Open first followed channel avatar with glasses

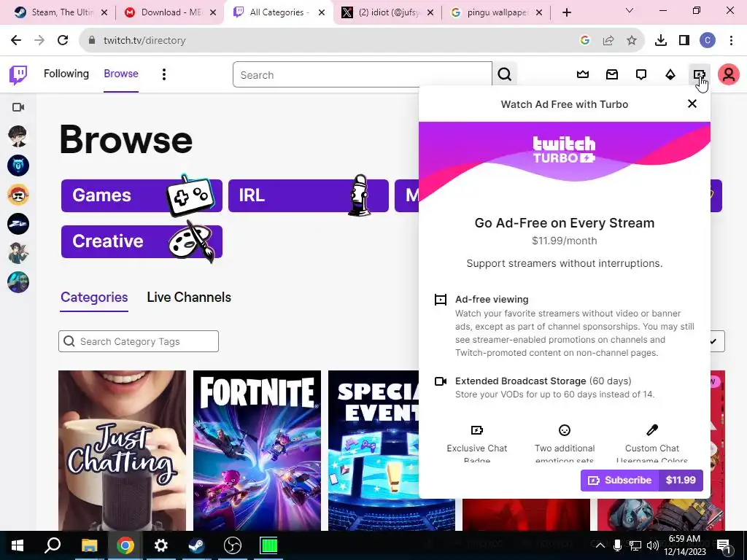pyautogui.click(x=18, y=136)
